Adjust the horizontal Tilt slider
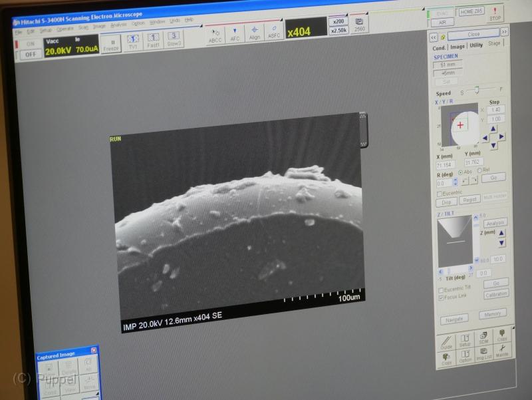The height and width of the screenshot is (400, 532). pos(455,271)
